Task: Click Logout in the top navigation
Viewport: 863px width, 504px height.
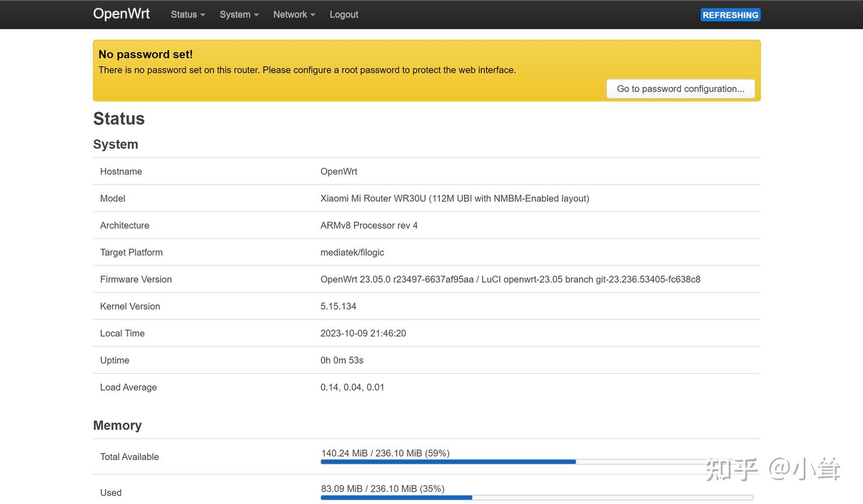Action: [x=343, y=14]
